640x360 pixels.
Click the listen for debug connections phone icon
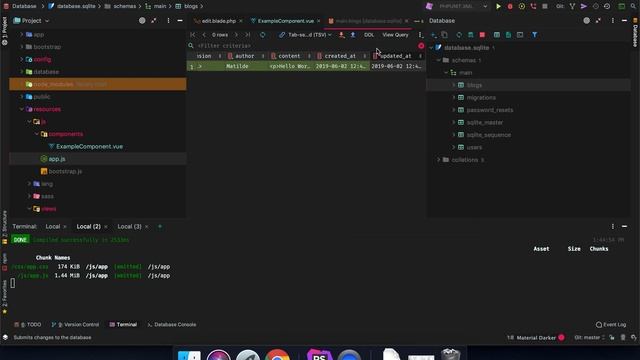point(533,7)
